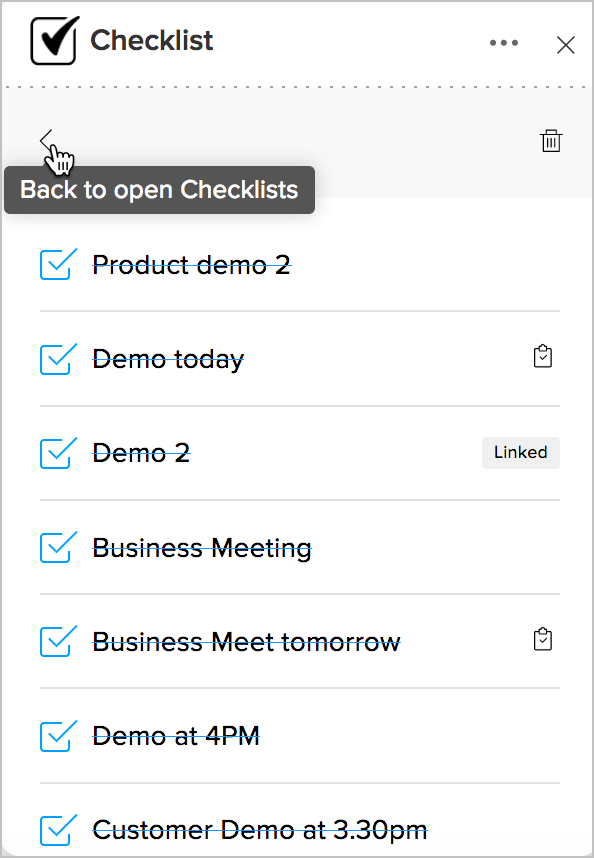
Task: Uncheck the Product demo 2 checkbox
Action: [58, 264]
